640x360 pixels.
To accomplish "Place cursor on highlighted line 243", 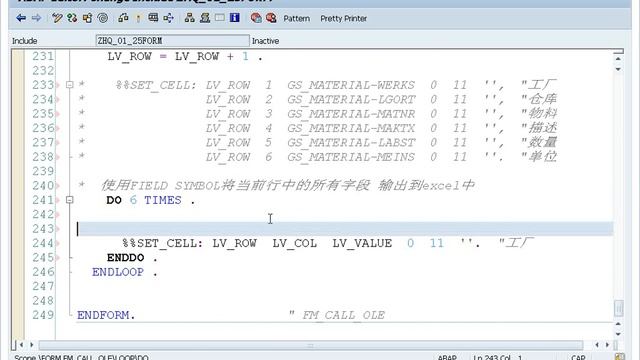I will pyautogui.click(x=345, y=229).
